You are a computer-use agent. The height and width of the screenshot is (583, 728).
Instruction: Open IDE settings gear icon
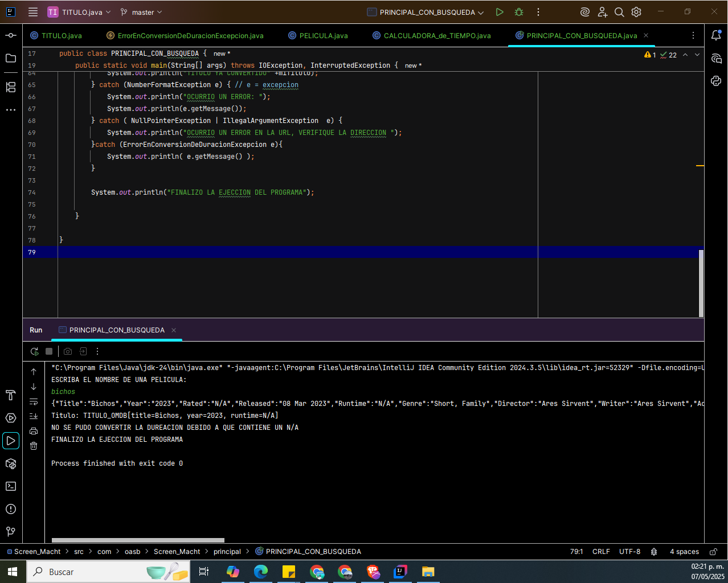636,12
